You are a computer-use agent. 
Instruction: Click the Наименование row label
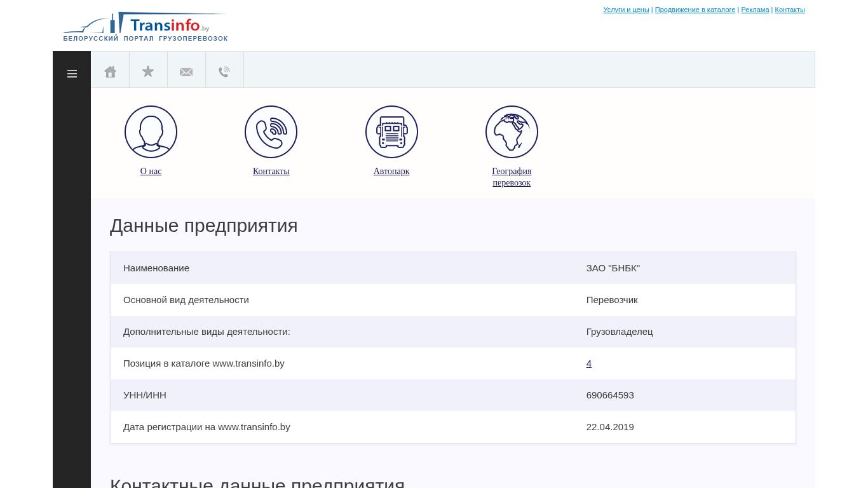pos(156,268)
